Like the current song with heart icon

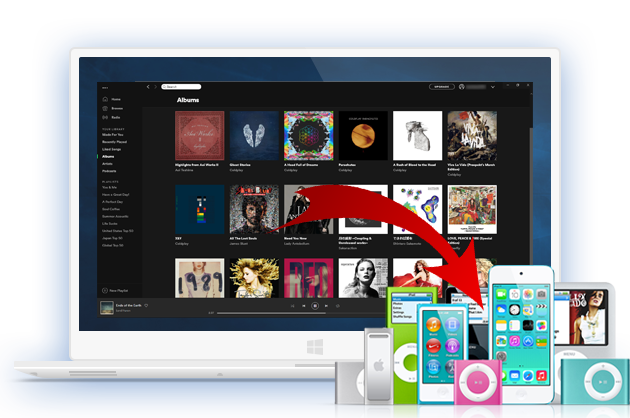click(x=146, y=305)
